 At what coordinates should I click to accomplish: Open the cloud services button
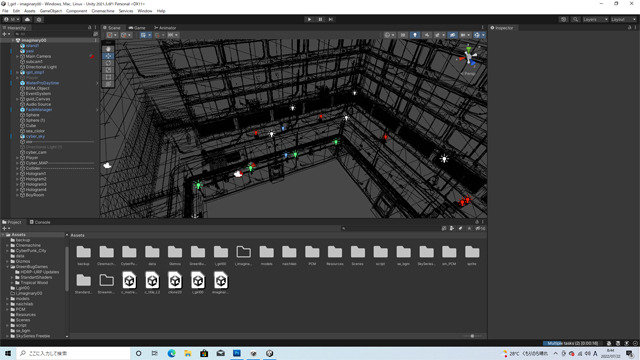(x=27, y=19)
